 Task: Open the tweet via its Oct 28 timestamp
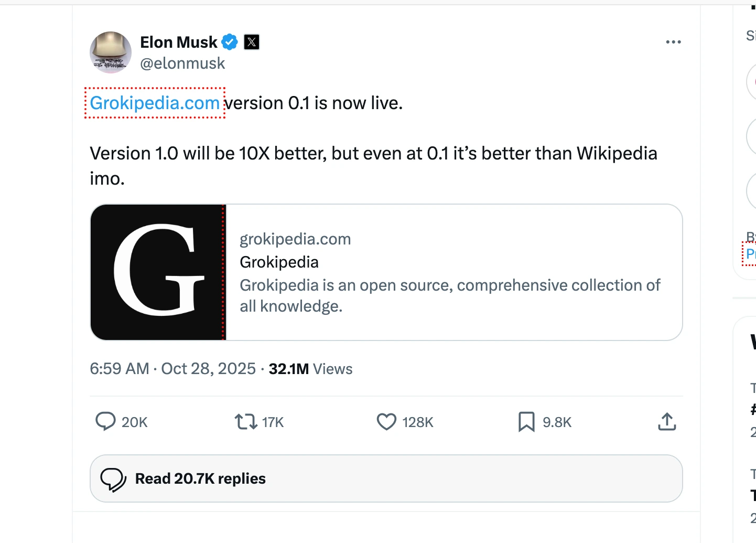pos(209,368)
